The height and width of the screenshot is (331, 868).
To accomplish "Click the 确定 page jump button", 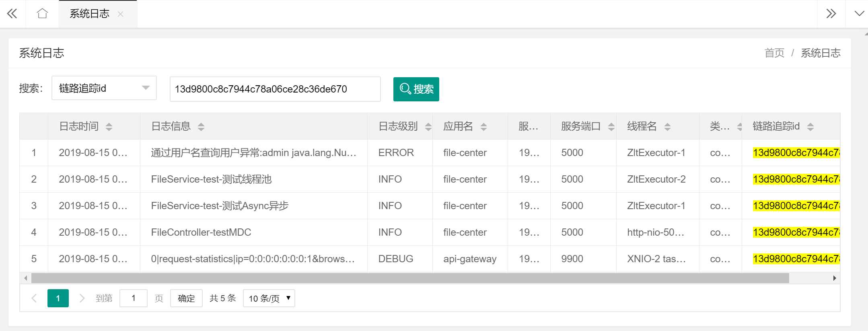I will coord(186,298).
